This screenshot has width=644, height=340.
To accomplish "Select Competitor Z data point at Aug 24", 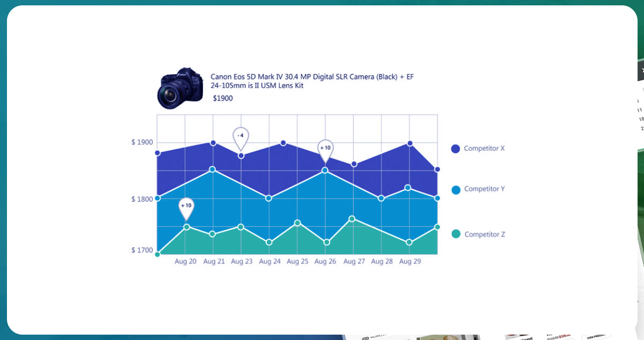I will pos(269,242).
